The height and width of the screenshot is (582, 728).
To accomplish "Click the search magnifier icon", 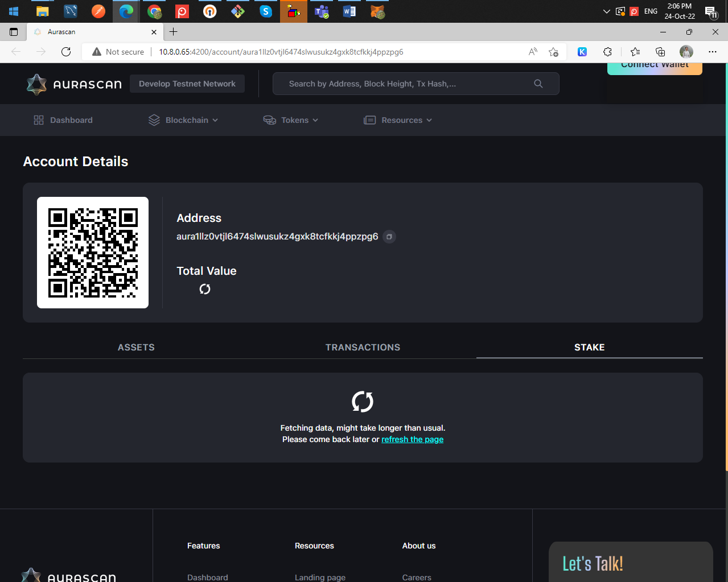I will (538, 84).
